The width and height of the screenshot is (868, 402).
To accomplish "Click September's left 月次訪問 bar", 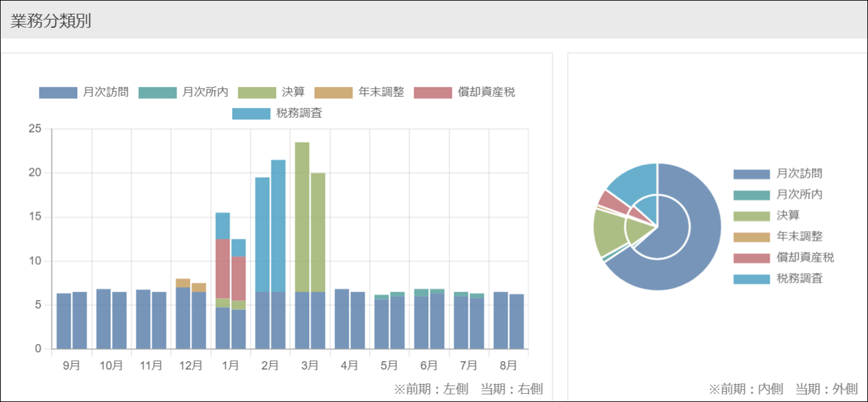I will 64,321.
